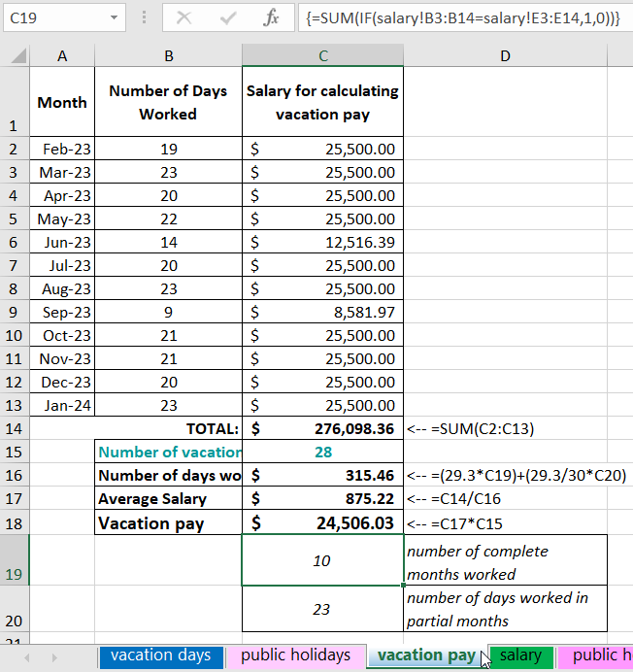Viewport: 633px width, 672px height.
Task: Open the Insert Function fx dialog
Action: pyautogui.click(x=271, y=18)
